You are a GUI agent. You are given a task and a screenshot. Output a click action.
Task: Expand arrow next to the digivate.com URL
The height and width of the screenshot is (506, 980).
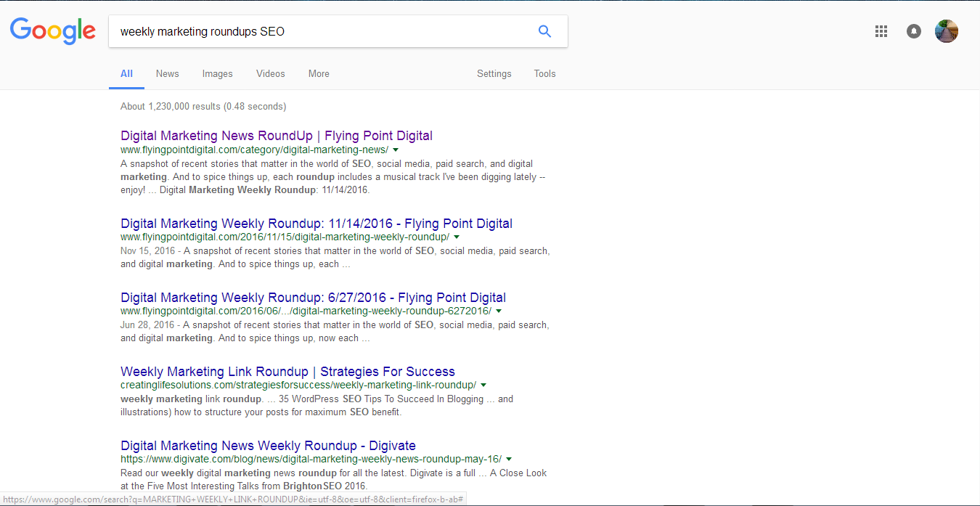(x=509, y=460)
